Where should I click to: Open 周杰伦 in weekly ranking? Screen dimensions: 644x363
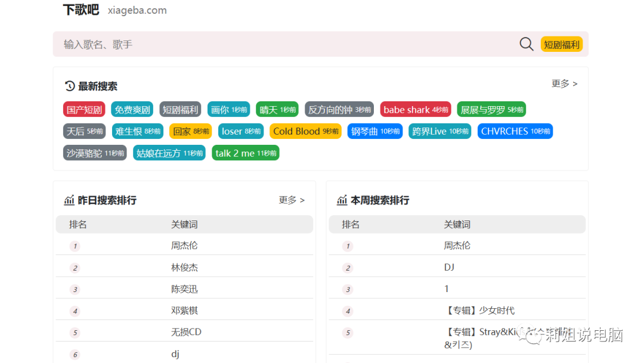[457, 246]
